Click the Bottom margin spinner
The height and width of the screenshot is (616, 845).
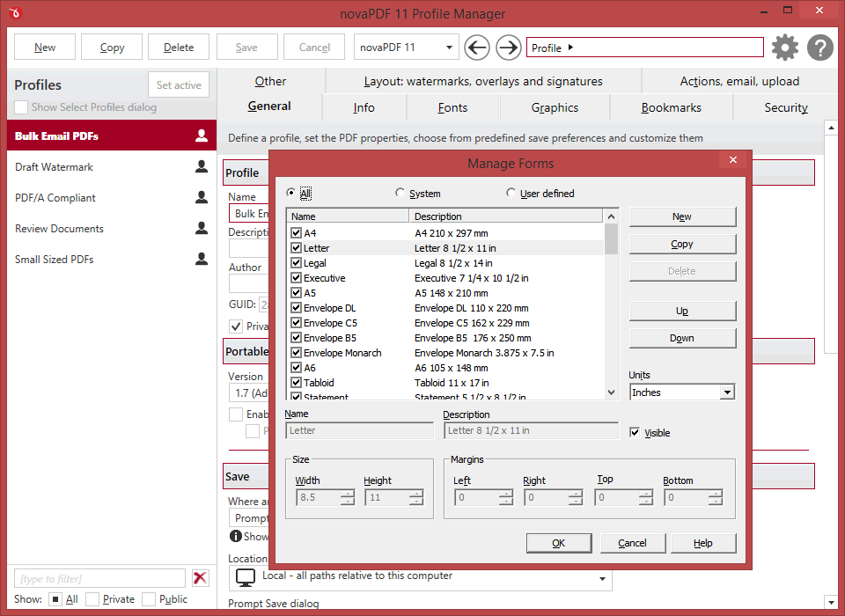point(715,497)
